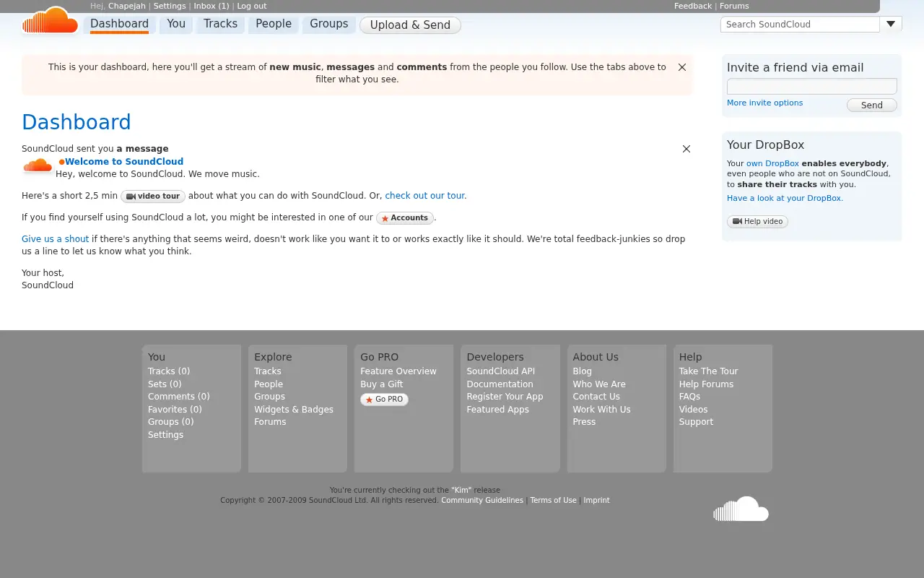Open the Accounts star button
This screenshot has height=578, width=924.
click(405, 218)
